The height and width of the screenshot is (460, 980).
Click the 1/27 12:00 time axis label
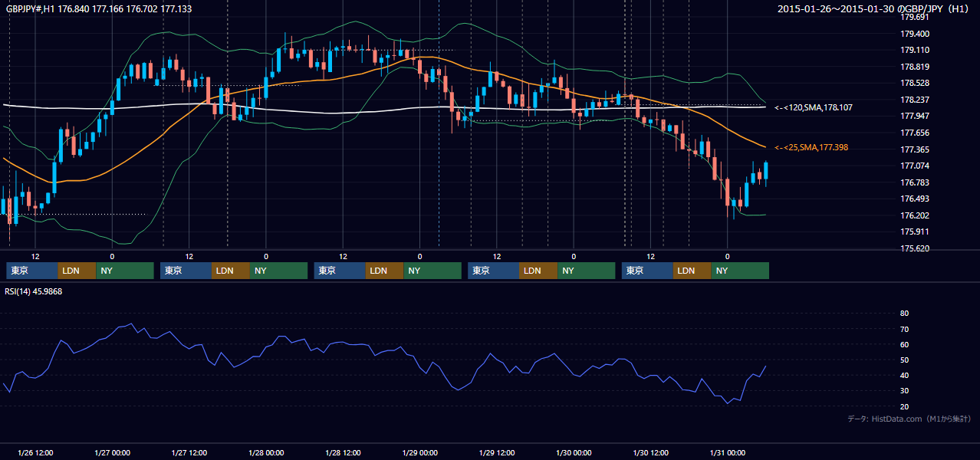tap(189, 452)
